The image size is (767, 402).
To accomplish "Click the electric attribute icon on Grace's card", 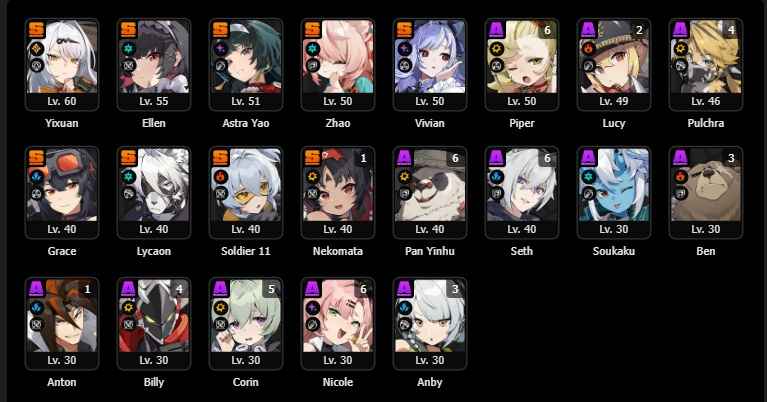I will click(x=37, y=177).
